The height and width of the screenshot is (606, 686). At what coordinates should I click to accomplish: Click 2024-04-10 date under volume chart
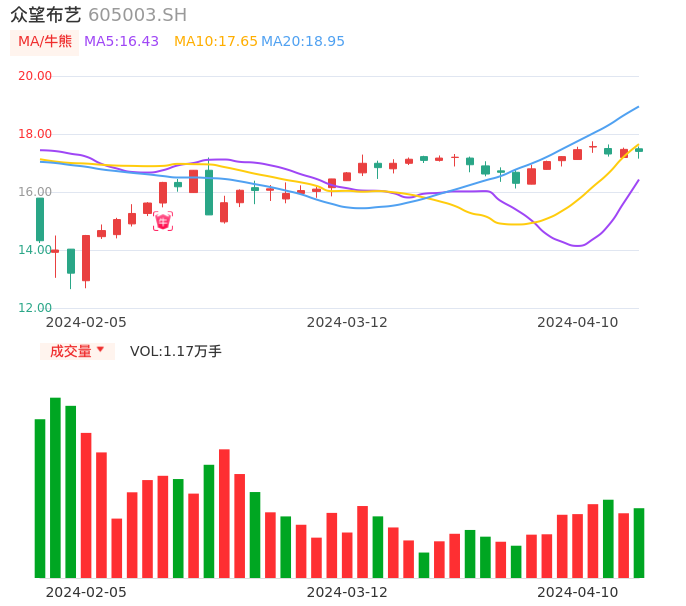578,592
